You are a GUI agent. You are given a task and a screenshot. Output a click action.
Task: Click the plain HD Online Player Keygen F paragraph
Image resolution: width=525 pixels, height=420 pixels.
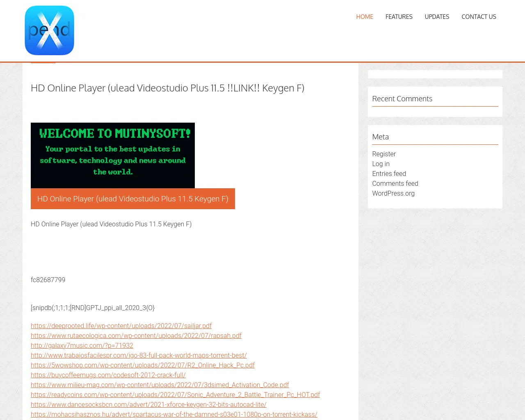click(111, 224)
